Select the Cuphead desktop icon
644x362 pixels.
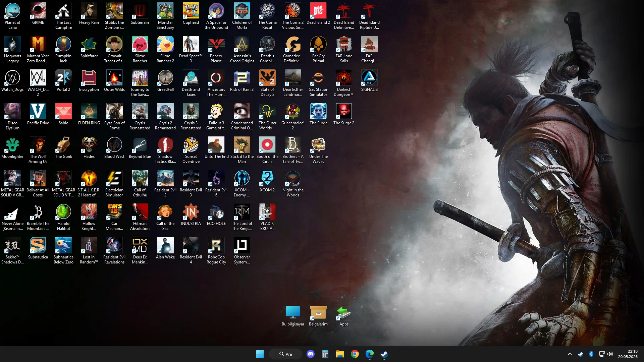click(x=191, y=14)
